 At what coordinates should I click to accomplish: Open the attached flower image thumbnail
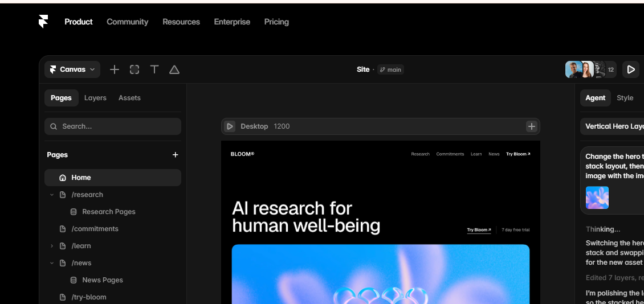tap(597, 198)
